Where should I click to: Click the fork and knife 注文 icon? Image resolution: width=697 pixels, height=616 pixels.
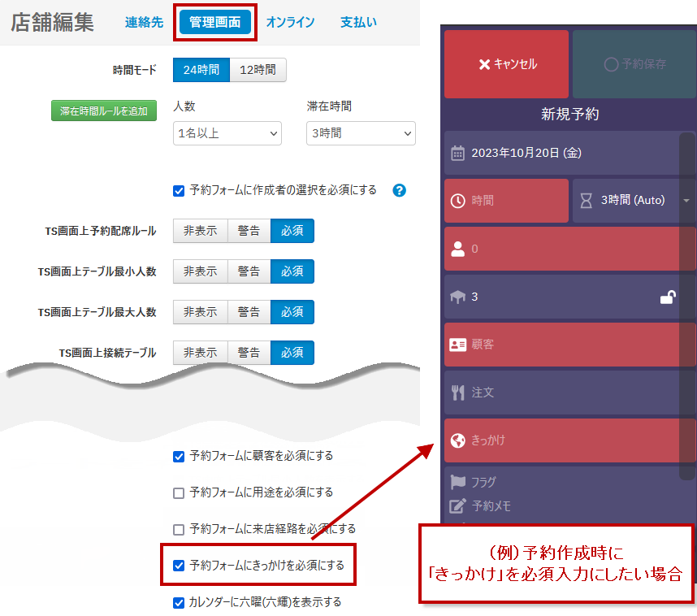458,393
